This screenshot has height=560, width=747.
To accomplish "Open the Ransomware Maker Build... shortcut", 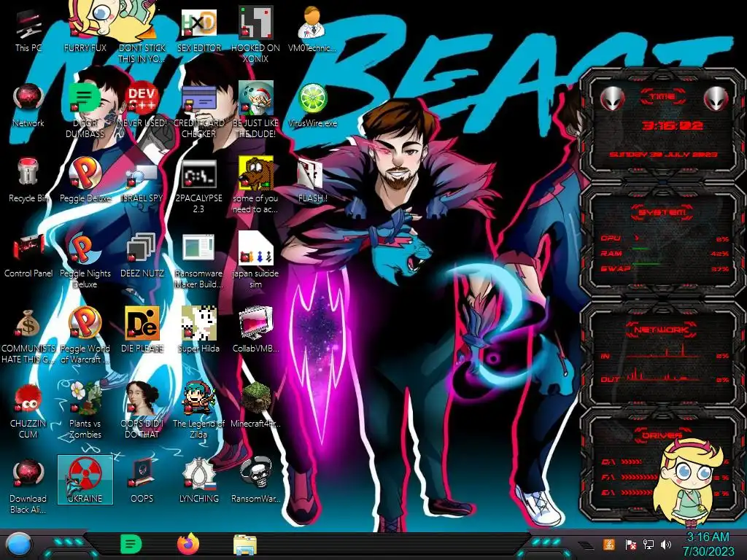I will click(198, 260).
